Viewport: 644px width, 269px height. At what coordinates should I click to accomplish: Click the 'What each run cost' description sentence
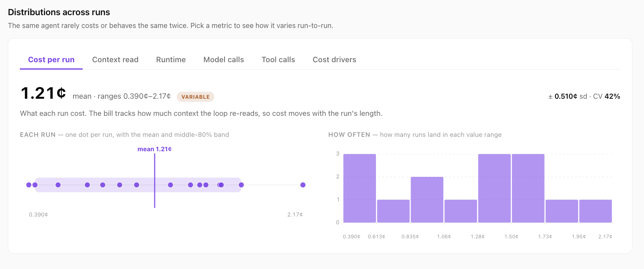point(201,114)
